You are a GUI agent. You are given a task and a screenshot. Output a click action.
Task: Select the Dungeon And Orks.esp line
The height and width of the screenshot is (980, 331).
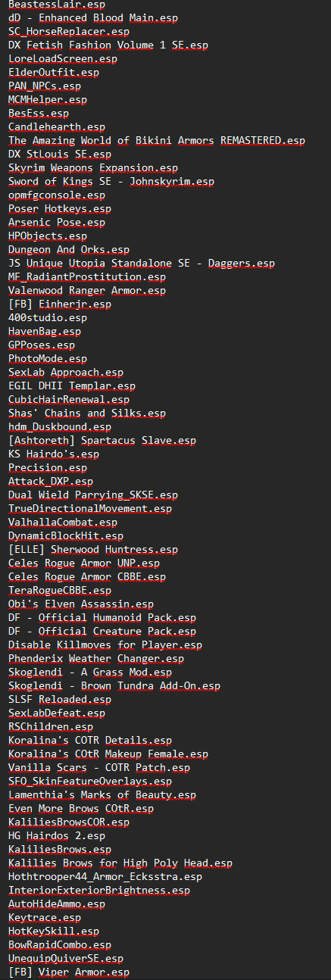click(69, 250)
